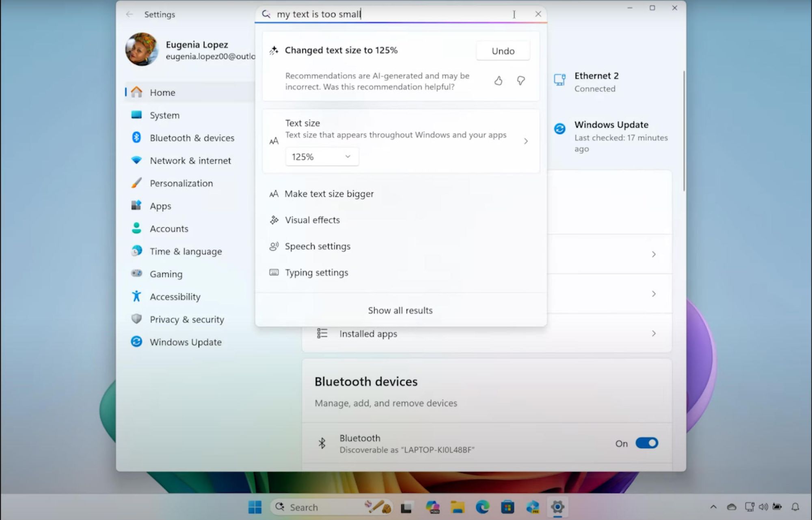Click the thumbs down feedback icon

tap(520, 81)
